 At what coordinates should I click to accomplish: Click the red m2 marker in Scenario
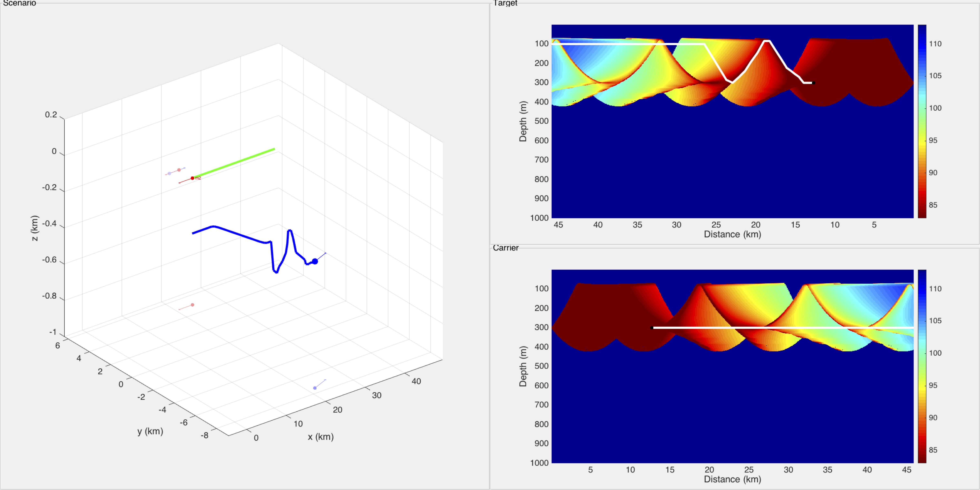[x=193, y=178]
